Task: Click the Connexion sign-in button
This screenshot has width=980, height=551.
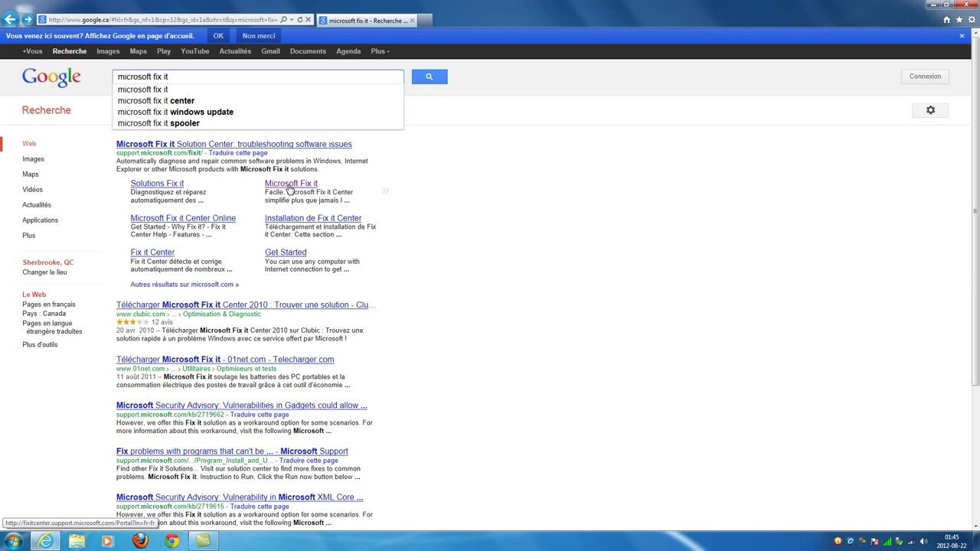Action: [925, 77]
